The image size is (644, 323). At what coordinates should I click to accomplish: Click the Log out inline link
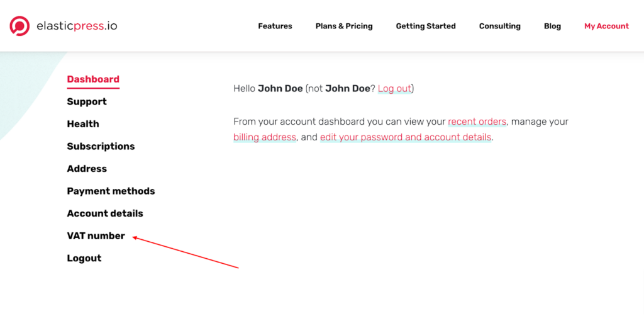[394, 88]
